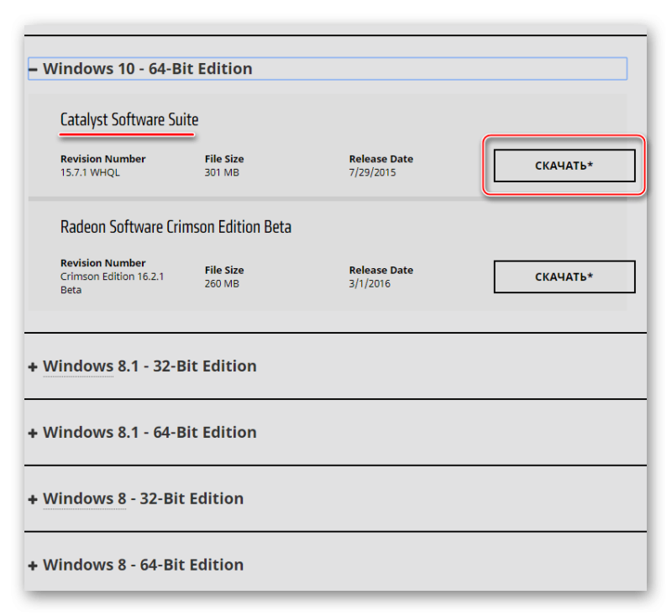The width and height of the screenshot is (672, 616).
Task: Select the 7/29/2015 release date
Action: click(x=372, y=172)
